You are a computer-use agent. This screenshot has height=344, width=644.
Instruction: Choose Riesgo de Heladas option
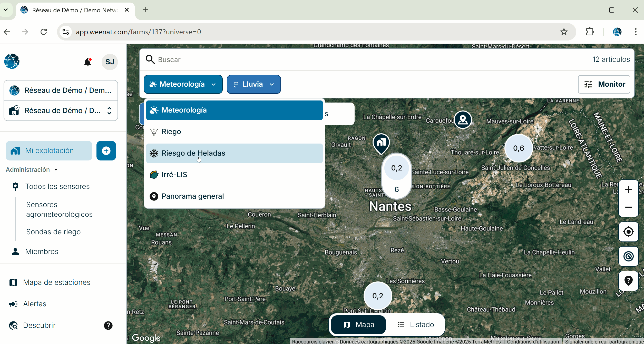point(234,153)
